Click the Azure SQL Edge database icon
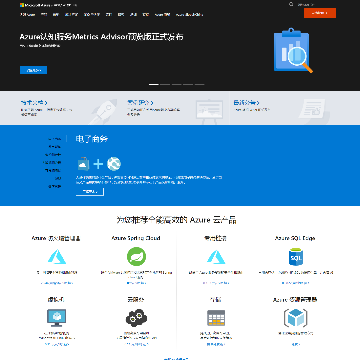The width and height of the screenshot is (360, 360). click(x=295, y=257)
